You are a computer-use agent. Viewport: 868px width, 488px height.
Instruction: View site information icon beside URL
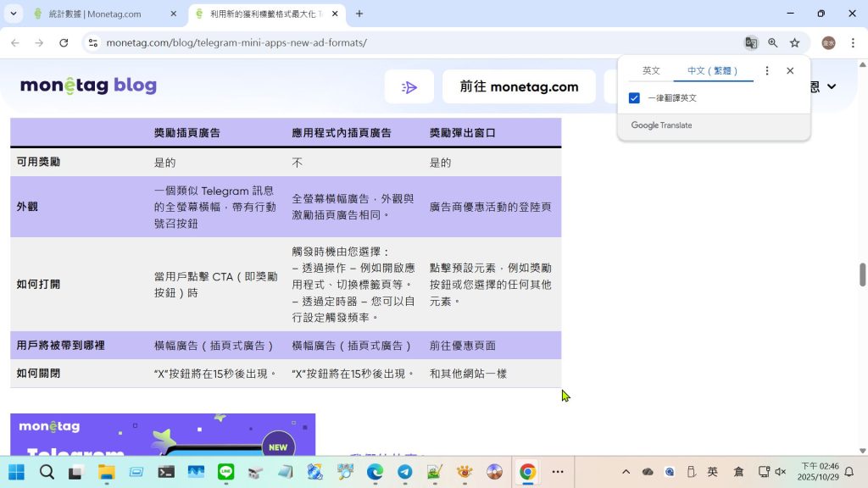click(92, 42)
